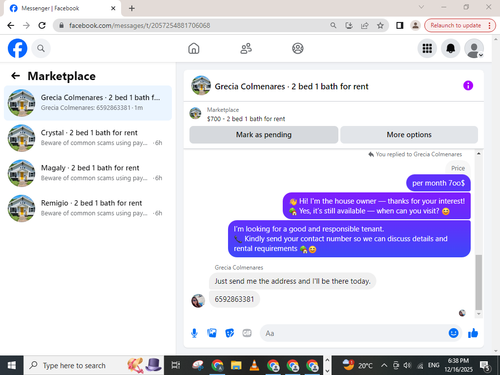Click the Facebook logo icon
Viewport: 500px width, 375px height.
(17, 48)
